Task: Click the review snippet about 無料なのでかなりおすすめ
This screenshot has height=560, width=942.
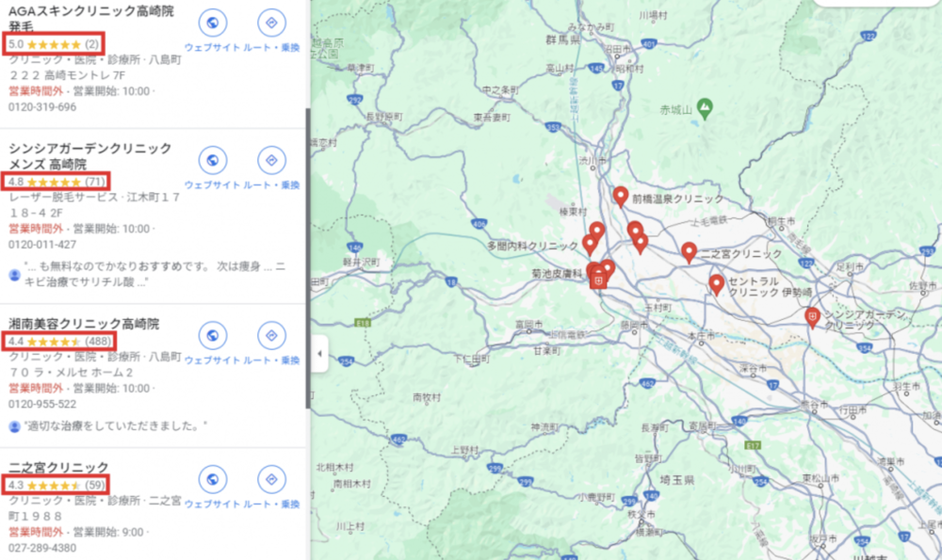Action: (x=155, y=274)
